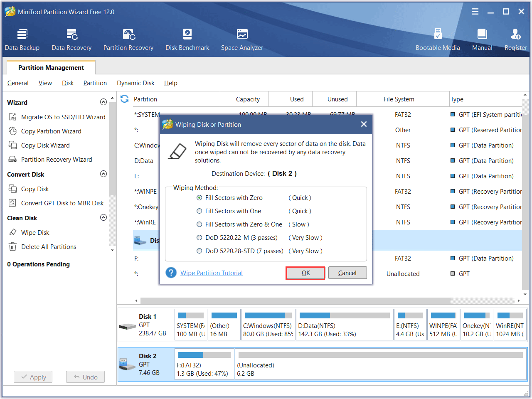This screenshot has width=532, height=399.
Task: Click the refresh icon beside the Partition header
Action: point(124,99)
